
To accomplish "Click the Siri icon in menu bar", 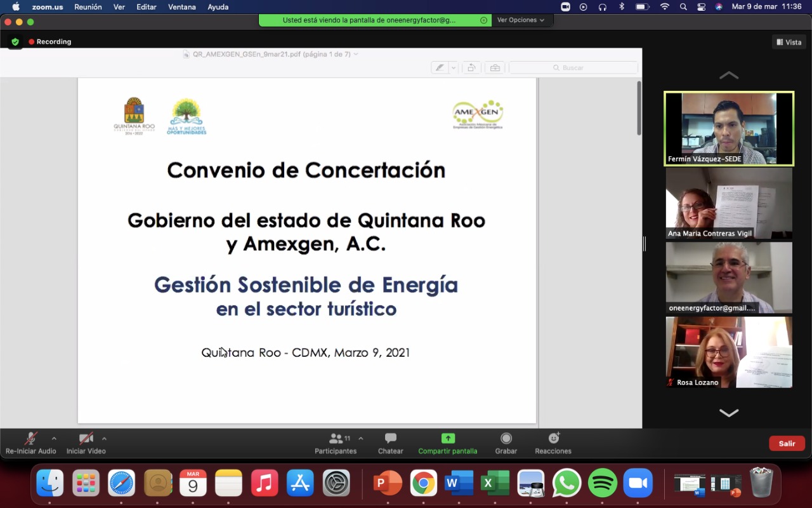I will (719, 7).
